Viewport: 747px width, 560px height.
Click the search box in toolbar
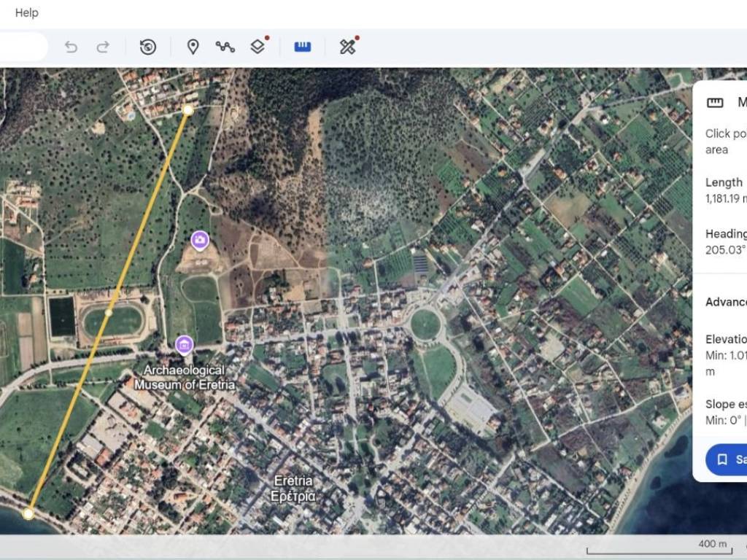pos(22,47)
